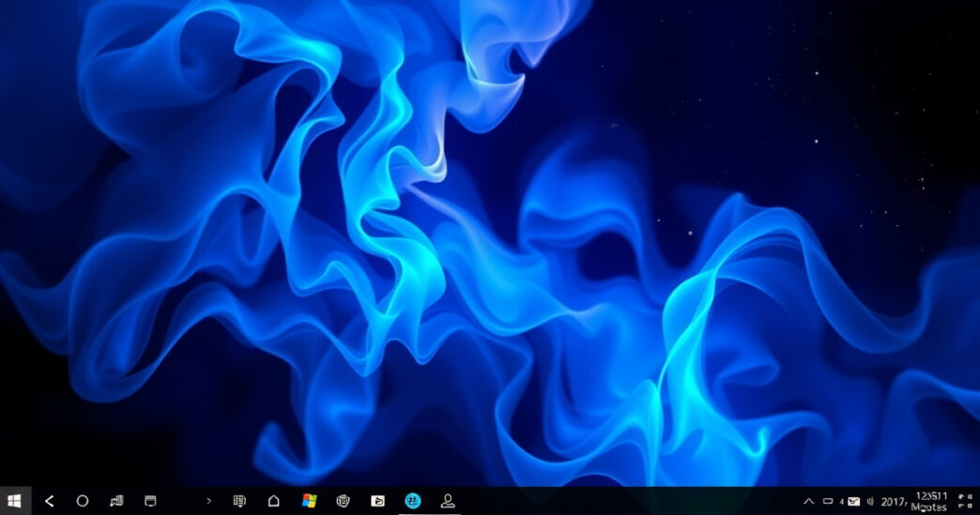Open the white folder-style taskbar app
This screenshot has height=515, width=980.
coord(377,501)
